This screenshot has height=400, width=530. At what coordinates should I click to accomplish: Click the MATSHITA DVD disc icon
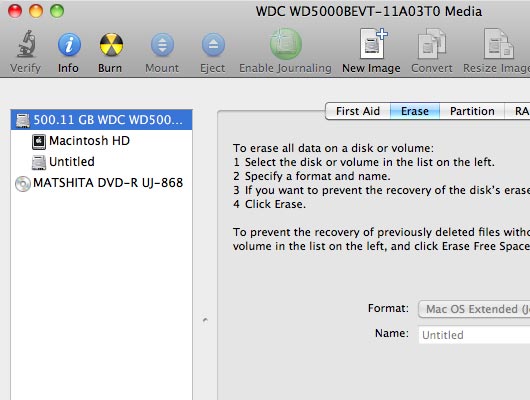click(x=23, y=184)
